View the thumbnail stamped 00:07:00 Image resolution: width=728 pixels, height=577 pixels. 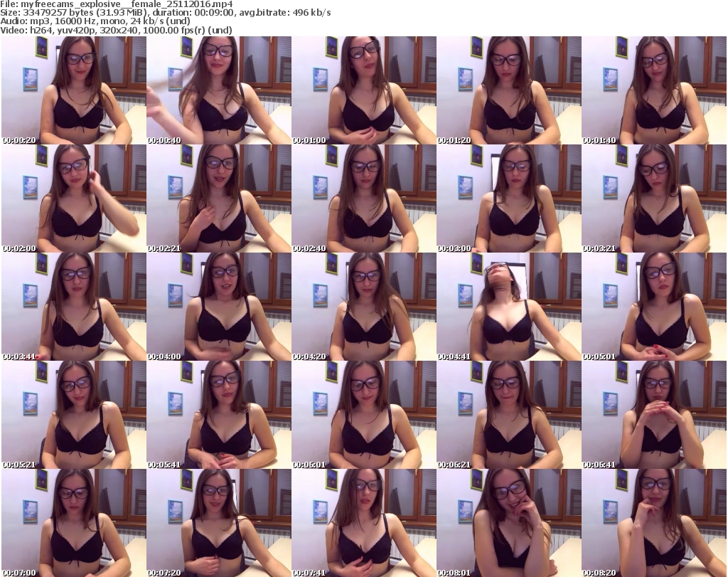(74, 523)
